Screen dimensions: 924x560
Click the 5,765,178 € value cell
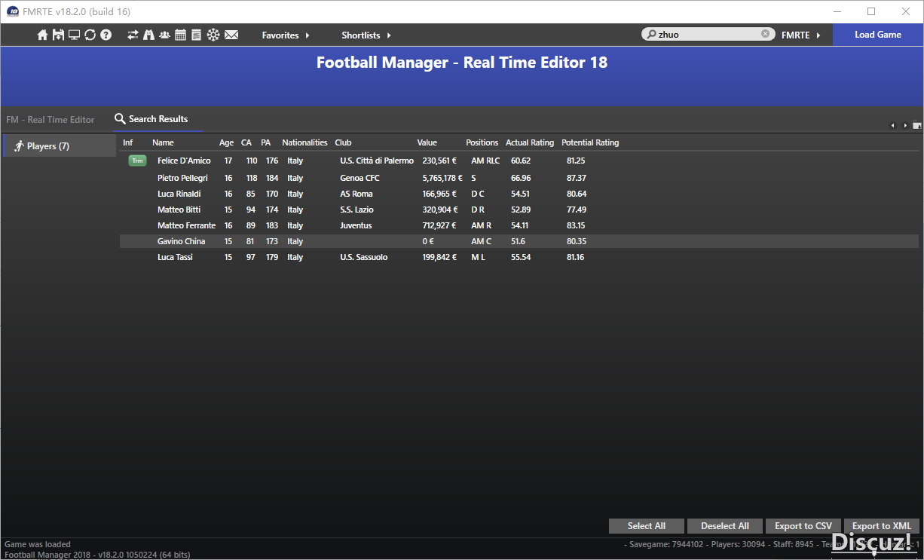coord(442,178)
